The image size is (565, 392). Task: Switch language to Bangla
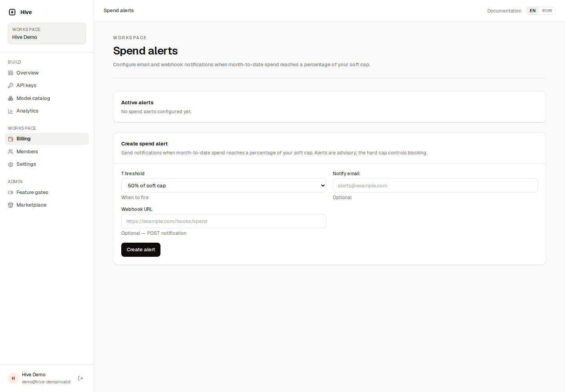[547, 11]
